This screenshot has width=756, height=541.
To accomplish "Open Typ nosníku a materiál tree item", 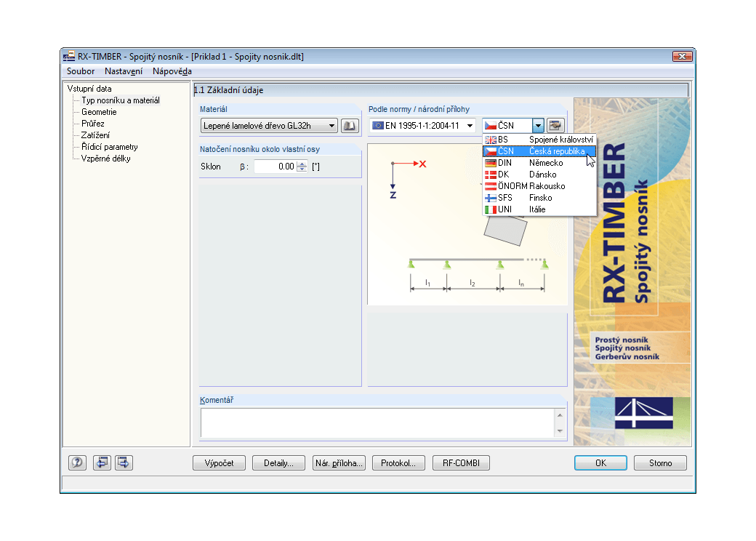I will tap(121, 100).
